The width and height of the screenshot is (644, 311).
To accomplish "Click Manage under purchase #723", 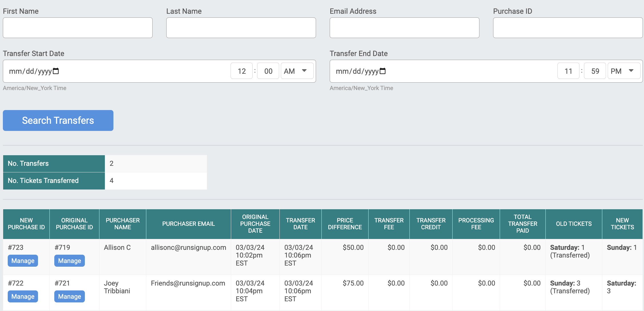I will click(23, 261).
